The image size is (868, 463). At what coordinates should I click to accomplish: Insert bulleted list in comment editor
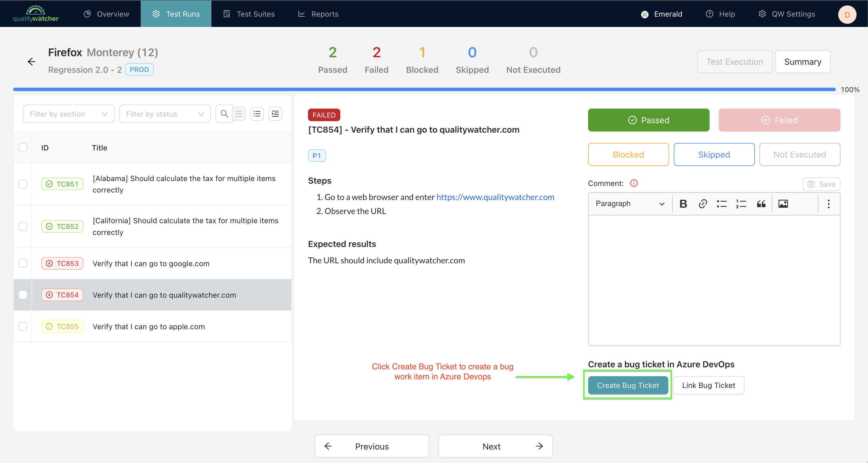[x=722, y=203]
